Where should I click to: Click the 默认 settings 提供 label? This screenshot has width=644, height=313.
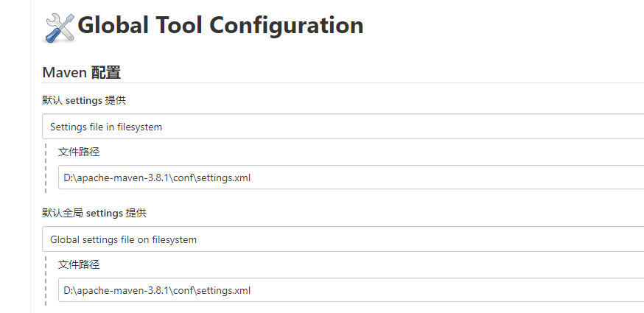coord(83,100)
